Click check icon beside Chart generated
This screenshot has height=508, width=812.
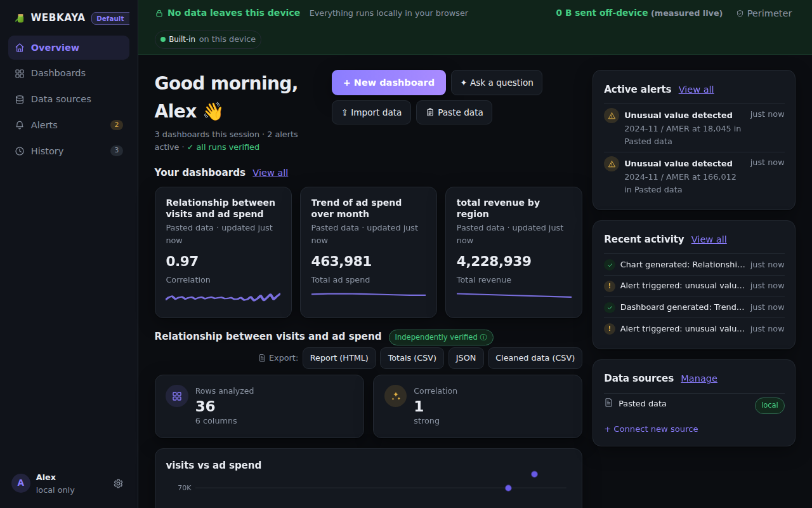[x=610, y=265]
